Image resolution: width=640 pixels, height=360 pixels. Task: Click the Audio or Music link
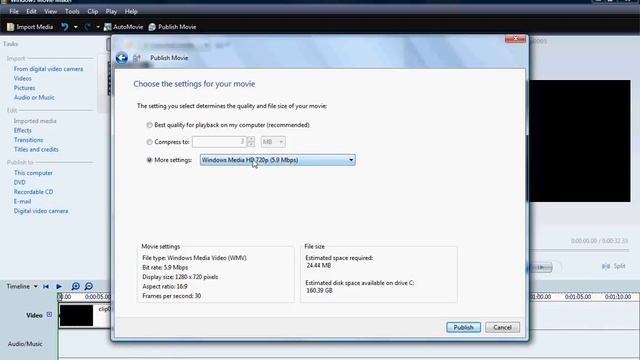[34, 98]
